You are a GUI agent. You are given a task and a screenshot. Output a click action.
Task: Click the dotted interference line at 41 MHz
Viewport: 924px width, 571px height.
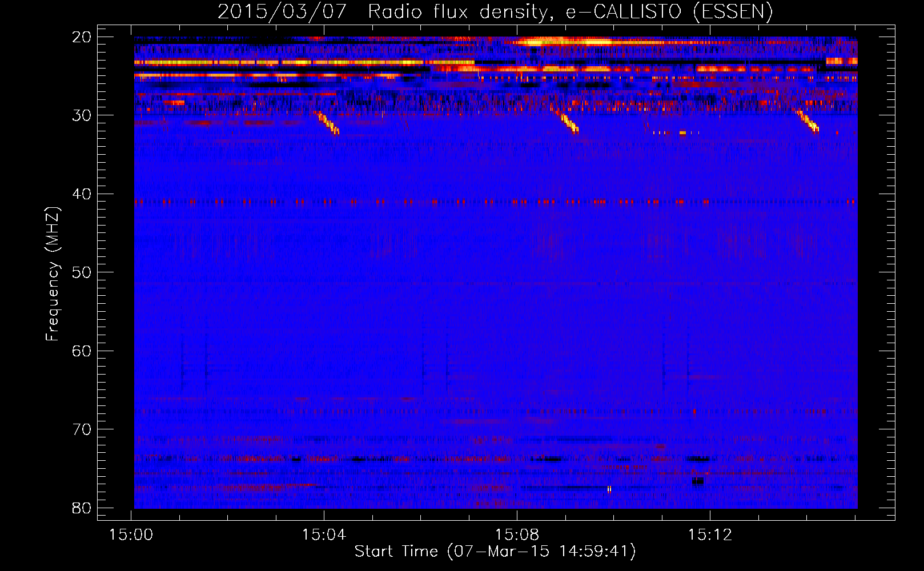(496, 202)
